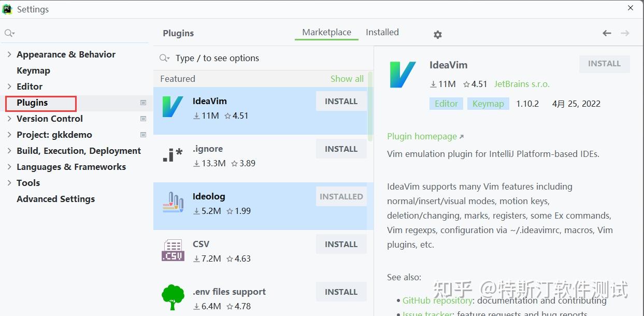Install .env files support plugin
644x316 pixels.
(x=341, y=292)
